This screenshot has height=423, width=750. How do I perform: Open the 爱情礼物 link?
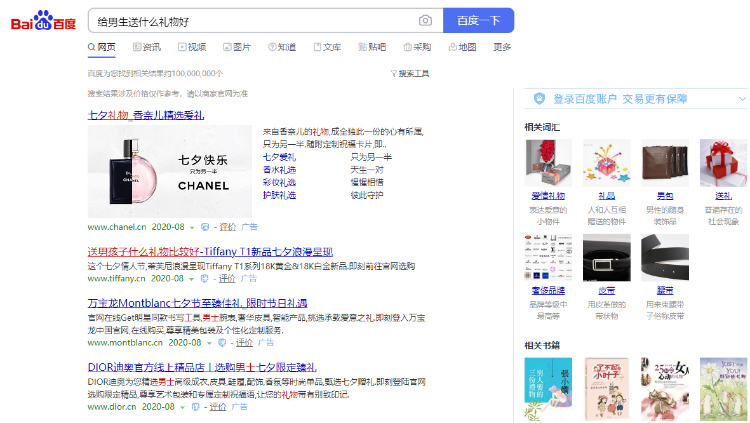tap(548, 196)
